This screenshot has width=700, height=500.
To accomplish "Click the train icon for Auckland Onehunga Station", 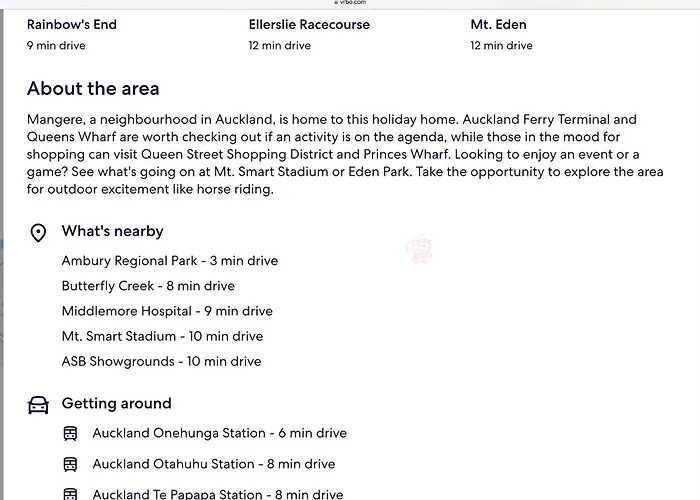I will click(70, 433).
